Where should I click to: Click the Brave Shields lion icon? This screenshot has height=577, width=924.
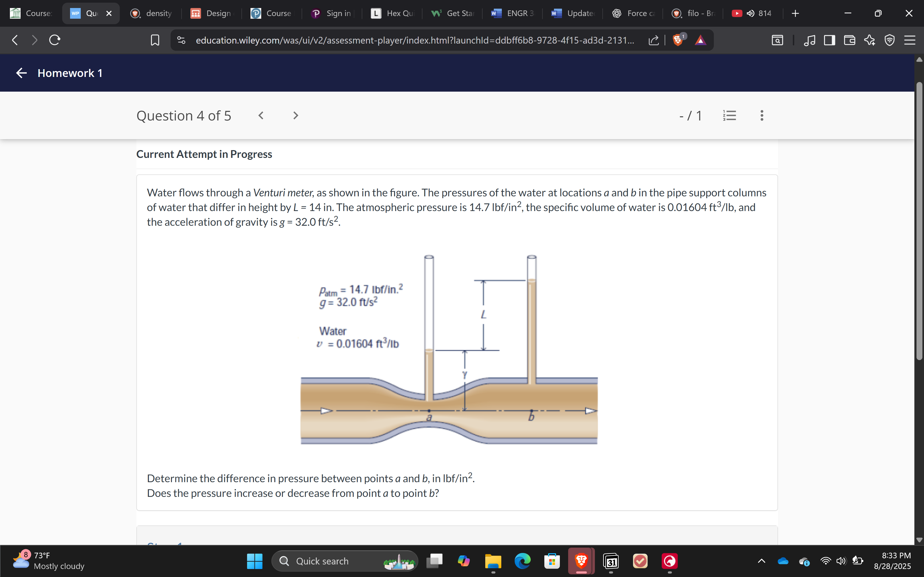677,40
